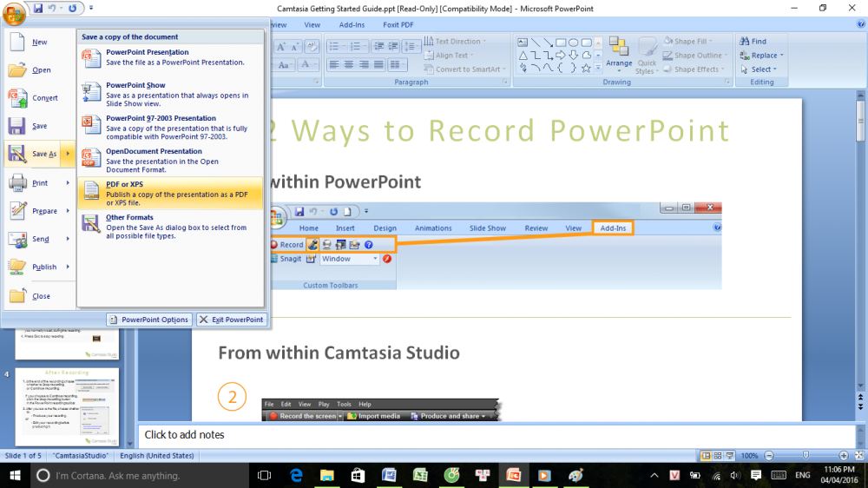Click the PowerPoint Options button
Screen dimensions: 868x488
149,320
